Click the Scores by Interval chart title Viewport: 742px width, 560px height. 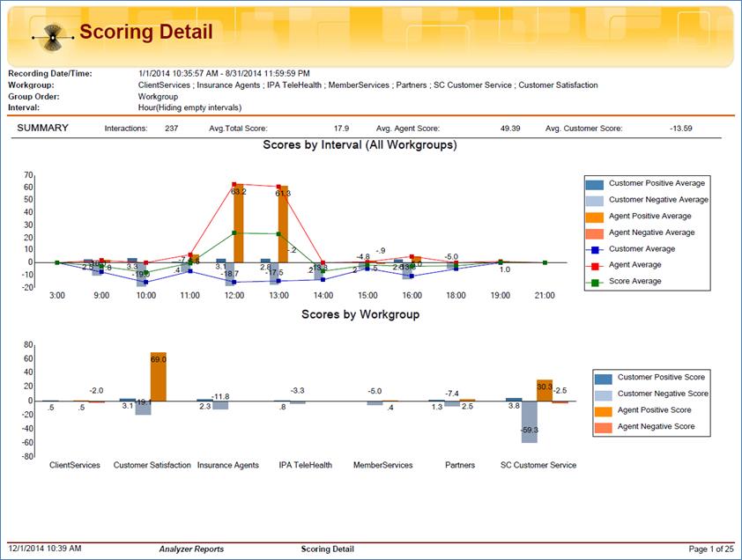click(360, 144)
